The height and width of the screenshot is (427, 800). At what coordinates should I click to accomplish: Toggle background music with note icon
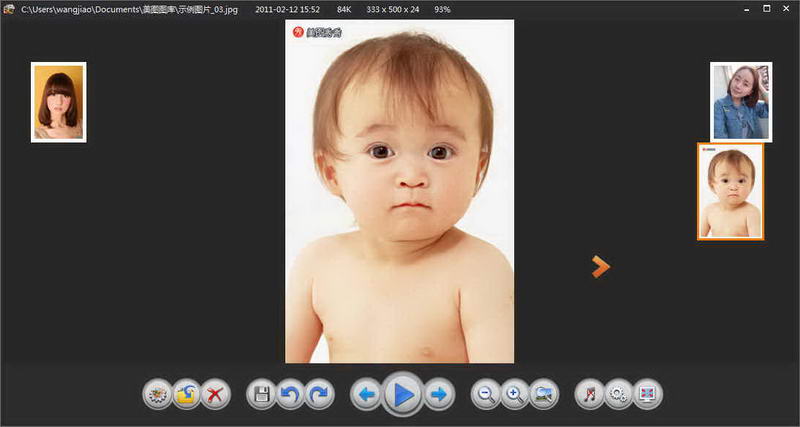click(590, 394)
